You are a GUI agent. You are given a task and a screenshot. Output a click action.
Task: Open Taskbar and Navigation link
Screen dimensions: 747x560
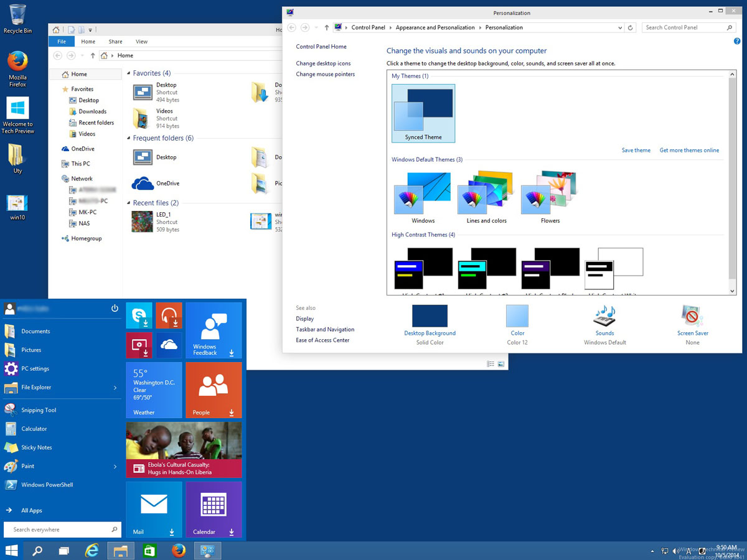(325, 329)
